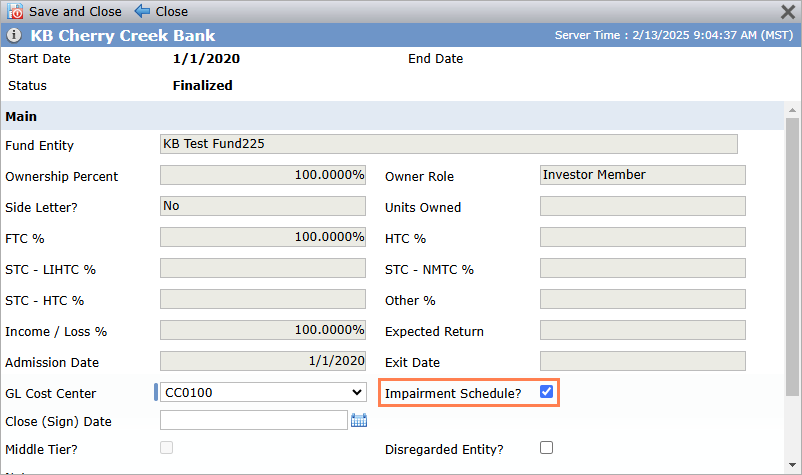Uncheck the Impairment Schedule checkbox
802x475 pixels.
tap(546, 392)
